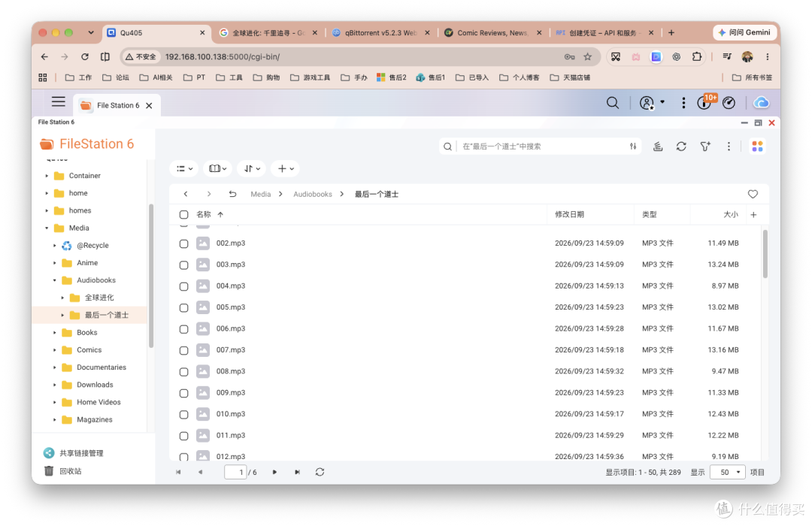This screenshot has height=526, width=812.
Task: Go to the previous page of files
Action: click(x=201, y=472)
